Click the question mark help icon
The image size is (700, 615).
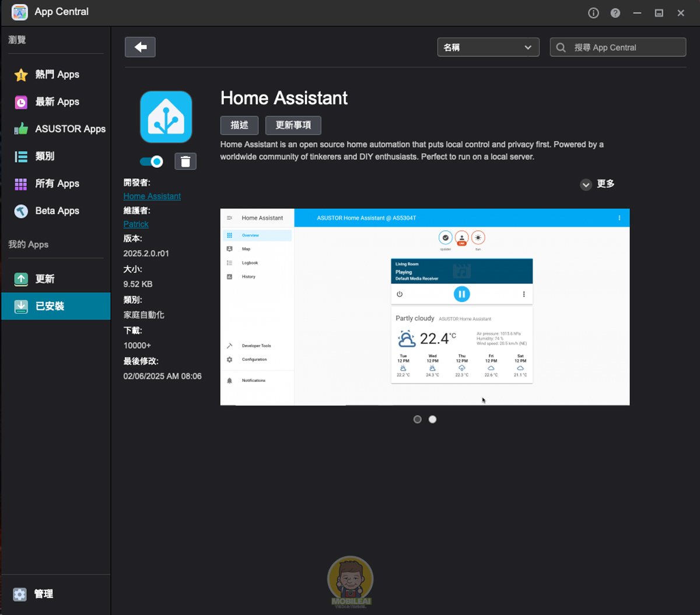pyautogui.click(x=615, y=13)
